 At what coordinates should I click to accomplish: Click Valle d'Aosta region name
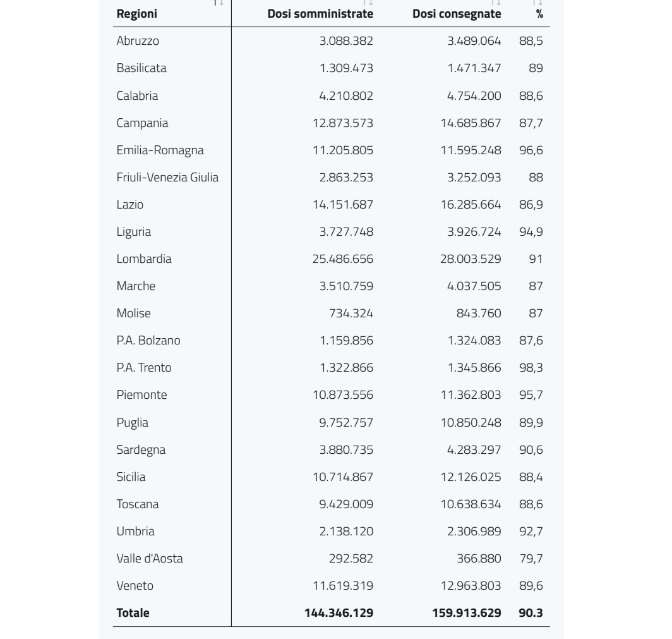pyautogui.click(x=150, y=558)
